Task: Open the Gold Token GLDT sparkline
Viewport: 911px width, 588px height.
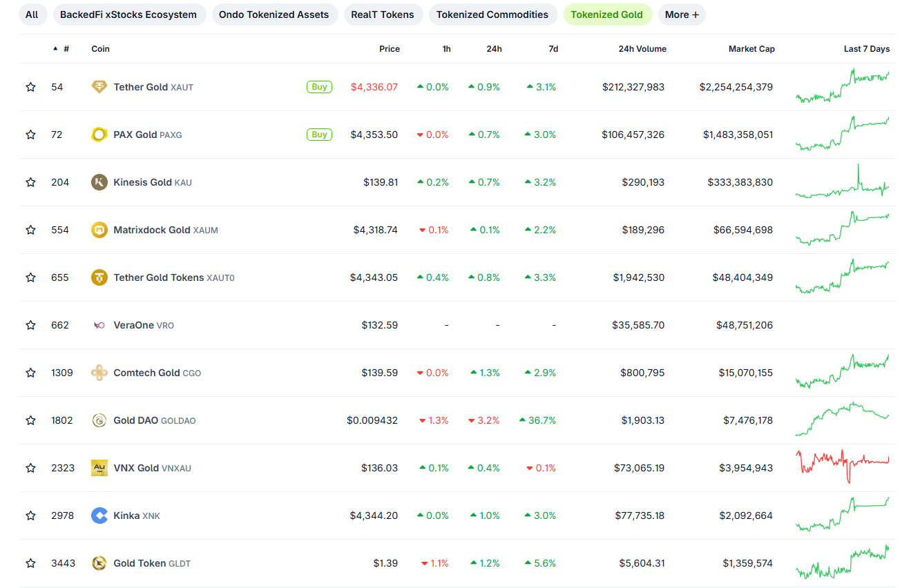Action: tap(843, 562)
